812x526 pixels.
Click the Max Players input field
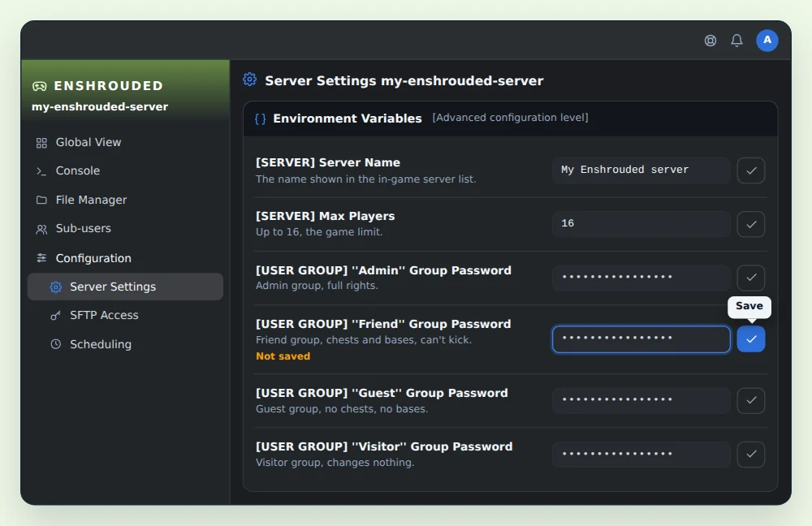pyautogui.click(x=641, y=224)
